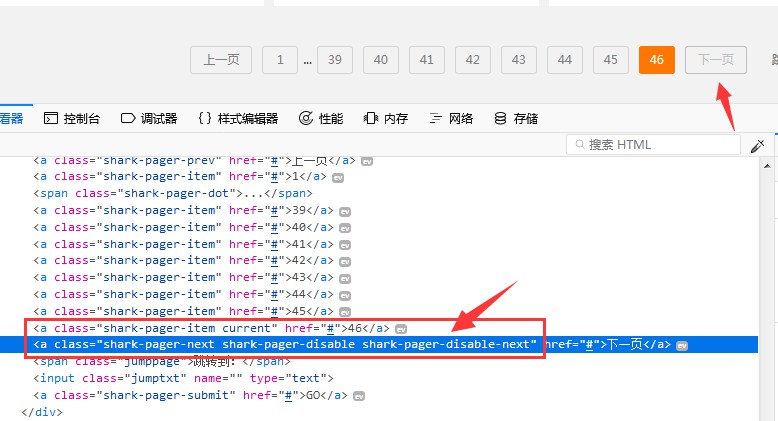This screenshot has height=421, width=778.
Task: Open the 性能 performance tab
Action: click(321, 119)
